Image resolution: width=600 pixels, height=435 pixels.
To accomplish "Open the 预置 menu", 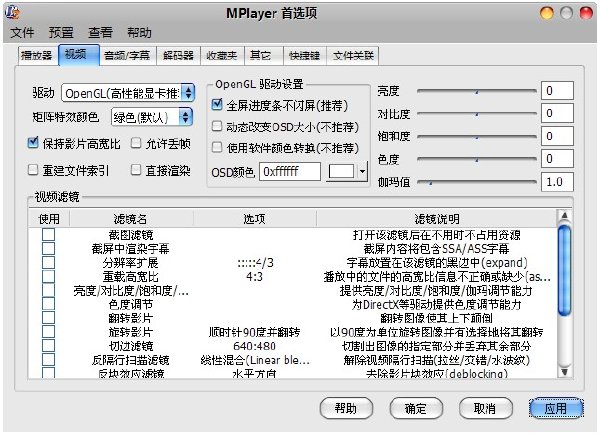I will click(x=61, y=33).
